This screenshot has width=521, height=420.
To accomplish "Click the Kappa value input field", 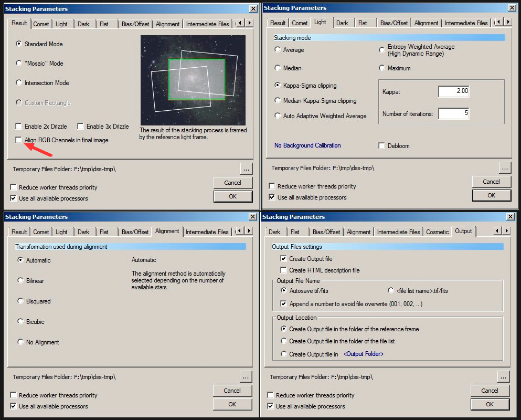I will point(454,91).
